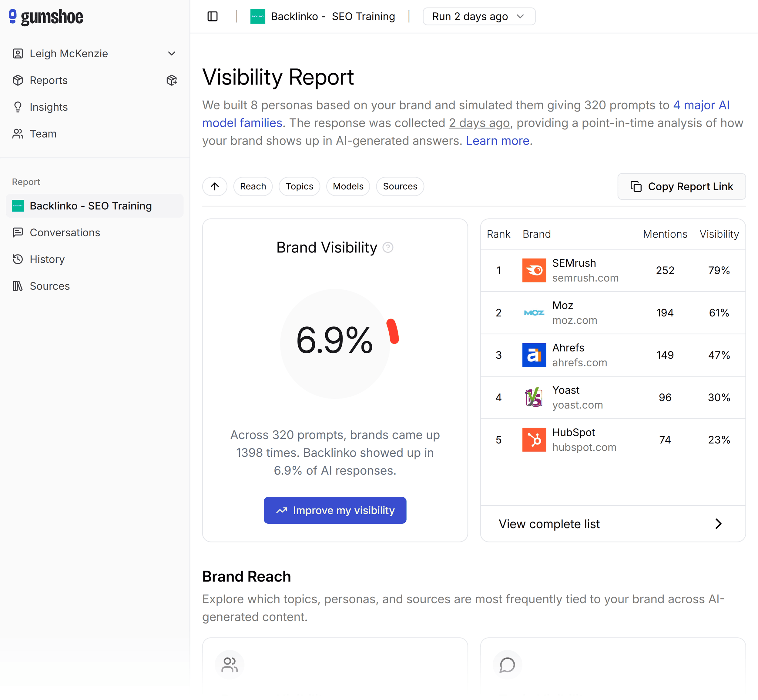
Task: Go to Conversations in the sidebar
Action: [65, 233]
